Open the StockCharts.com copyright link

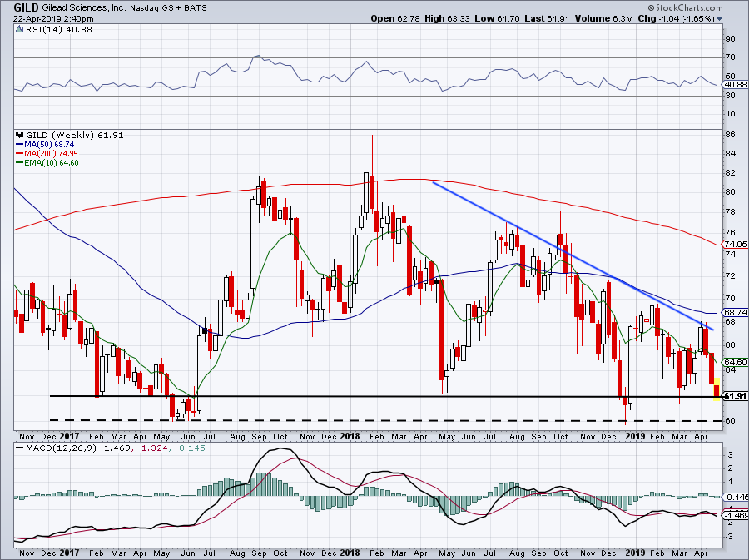[686, 7]
